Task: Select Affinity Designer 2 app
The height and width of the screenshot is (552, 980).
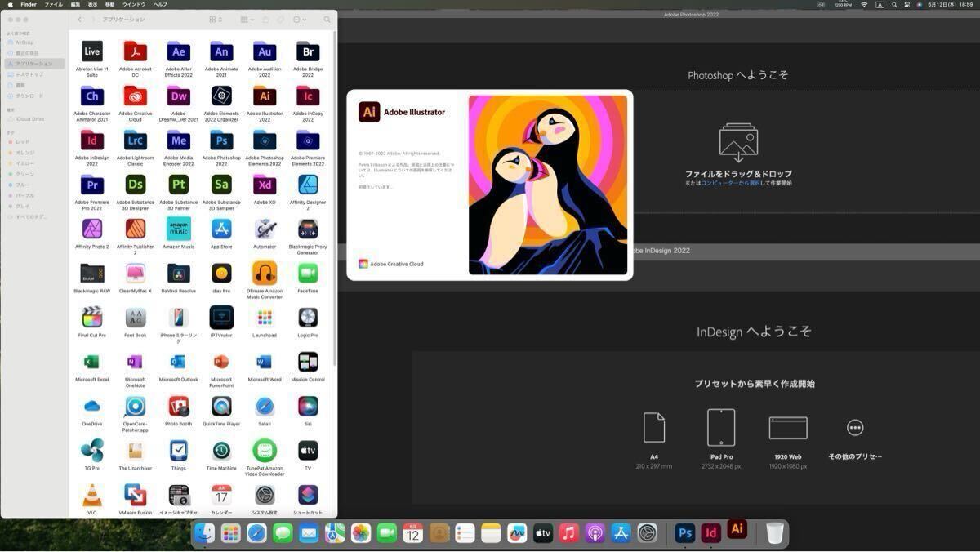Action: pos(308,185)
